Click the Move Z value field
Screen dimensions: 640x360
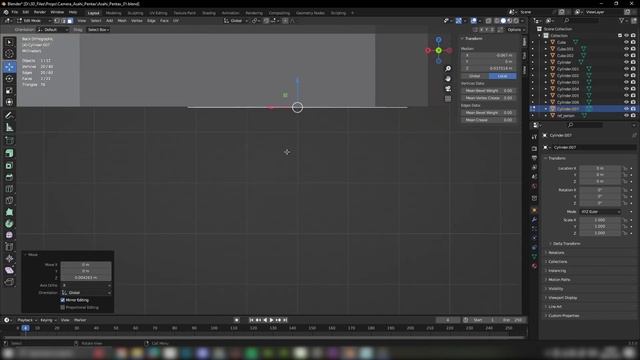point(86,278)
